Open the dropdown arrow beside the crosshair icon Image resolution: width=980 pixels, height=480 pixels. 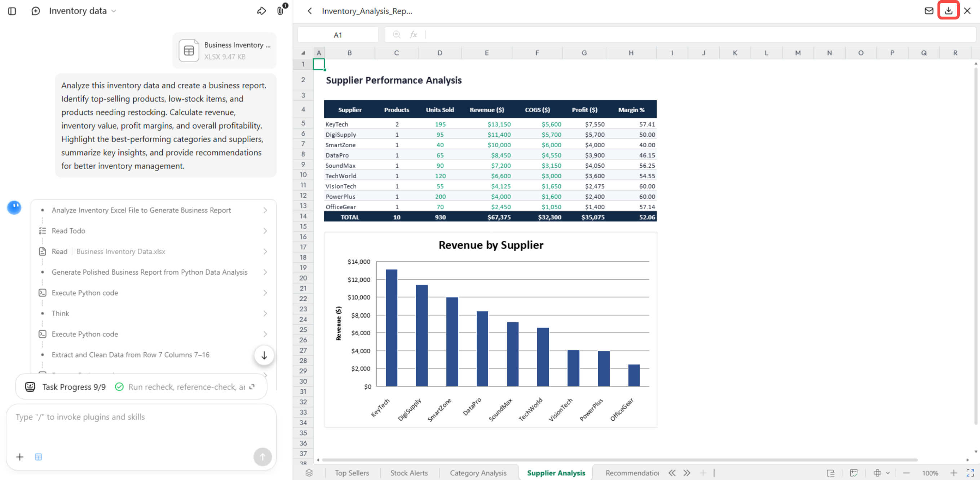point(888,473)
